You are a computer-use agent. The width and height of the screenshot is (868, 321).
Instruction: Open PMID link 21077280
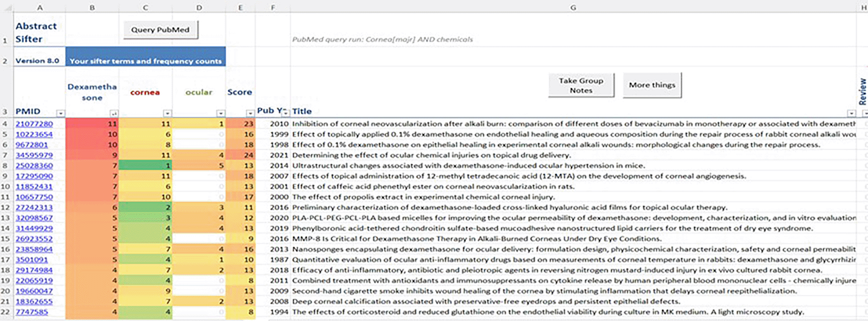pyautogui.click(x=34, y=124)
